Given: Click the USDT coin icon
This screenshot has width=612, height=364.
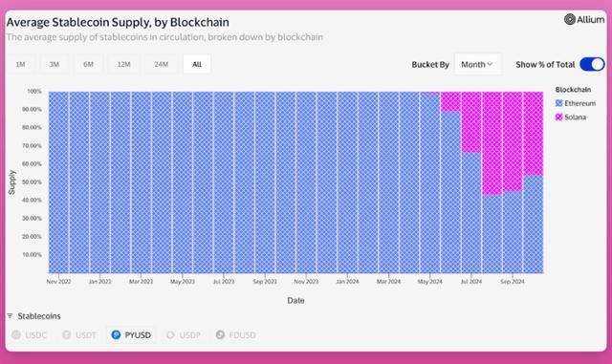Looking at the screenshot, I should coord(67,334).
